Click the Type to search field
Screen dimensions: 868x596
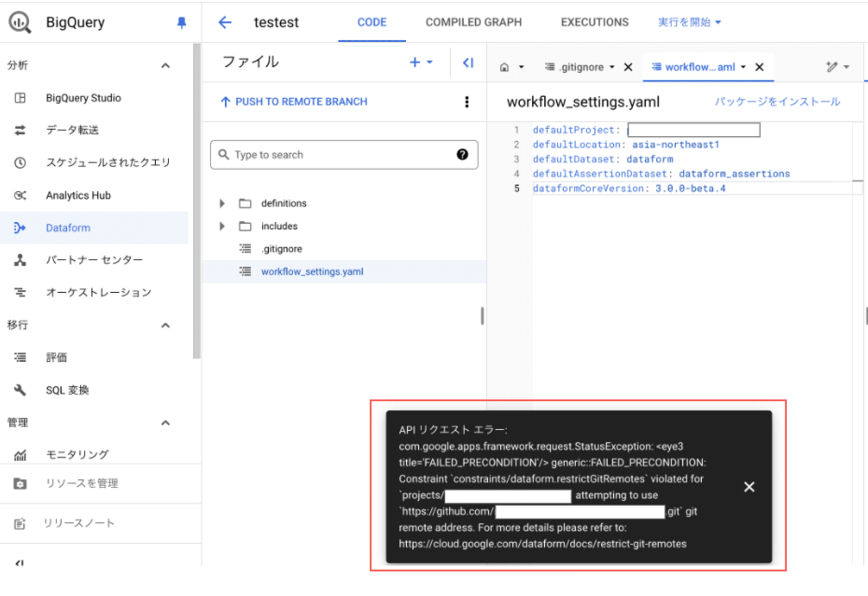[x=344, y=154]
